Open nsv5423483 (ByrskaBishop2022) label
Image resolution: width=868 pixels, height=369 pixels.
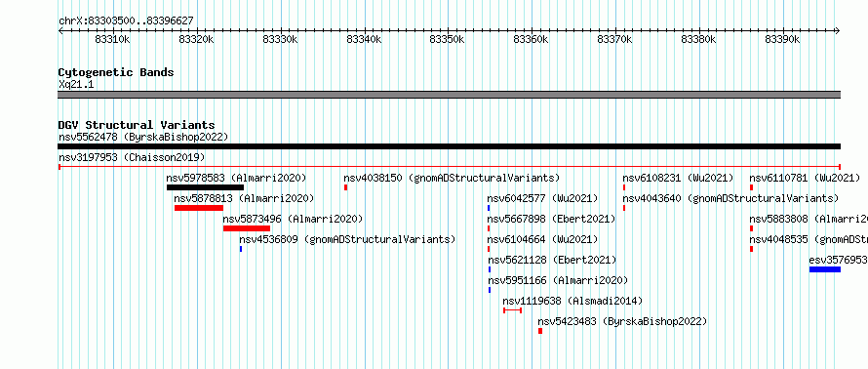[x=623, y=321]
